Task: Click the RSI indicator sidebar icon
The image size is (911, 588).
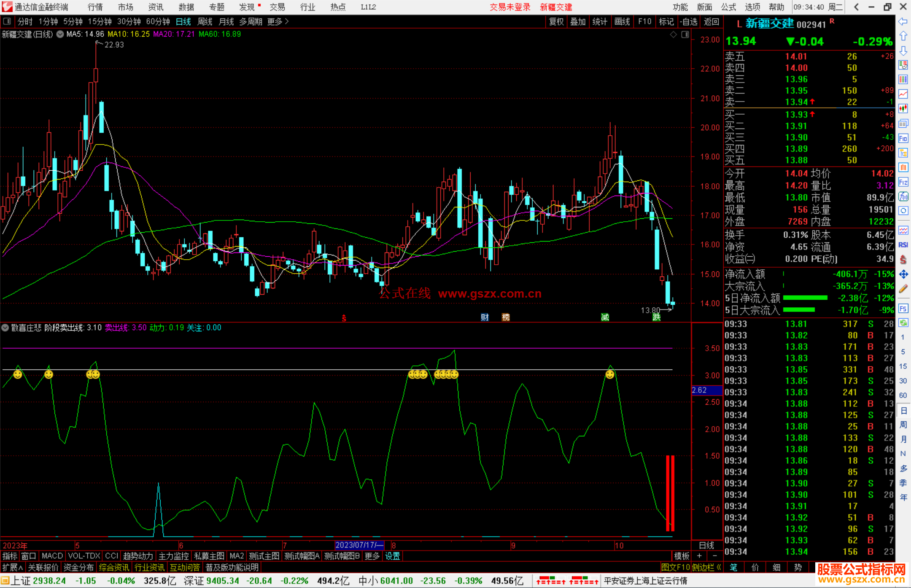Action: 903,245
